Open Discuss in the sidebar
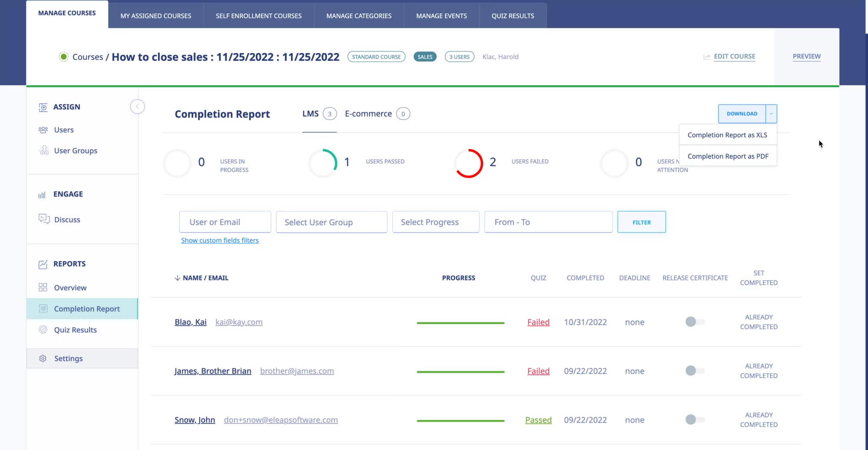 point(67,220)
